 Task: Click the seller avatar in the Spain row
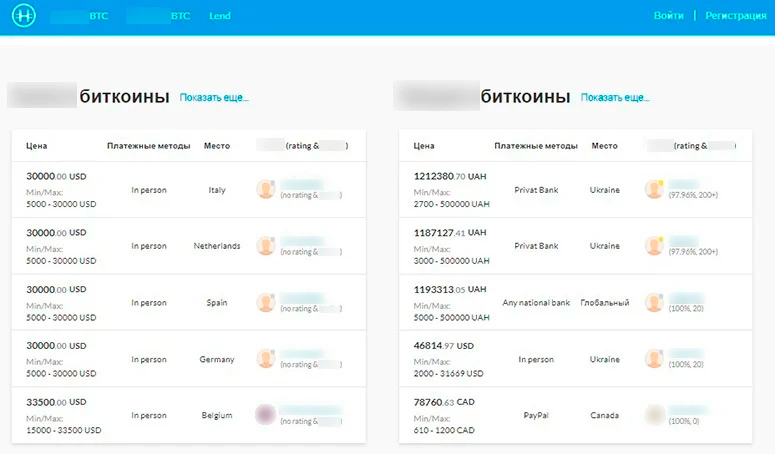pos(266,302)
